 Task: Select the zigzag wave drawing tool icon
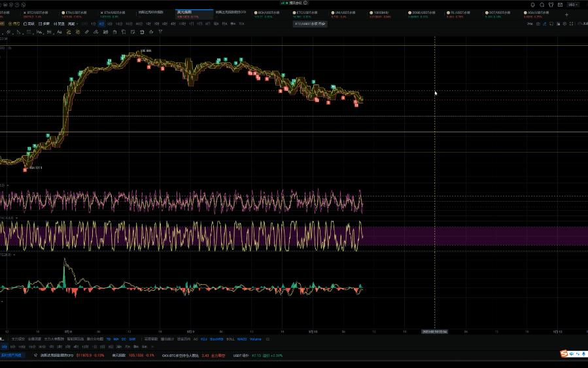click(39, 32)
